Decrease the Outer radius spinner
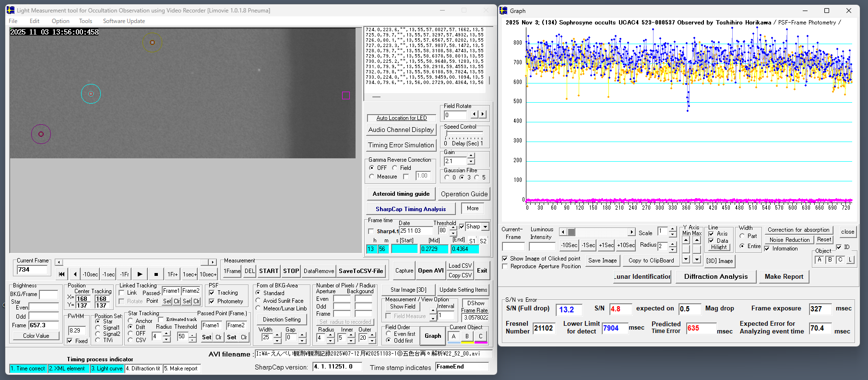The width and height of the screenshot is (868, 380). [x=371, y=341]
